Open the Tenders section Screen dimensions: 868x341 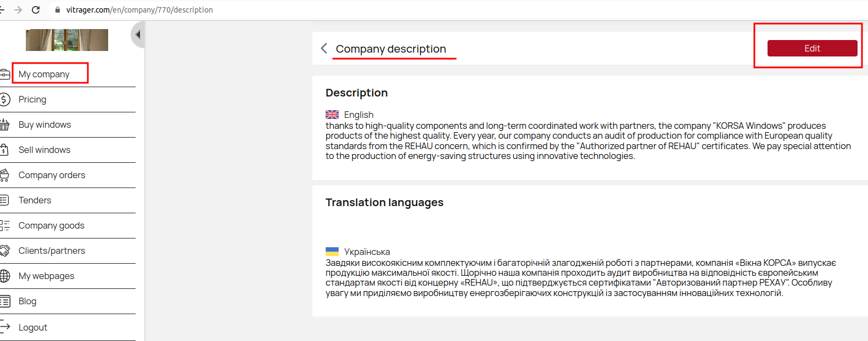35,200
